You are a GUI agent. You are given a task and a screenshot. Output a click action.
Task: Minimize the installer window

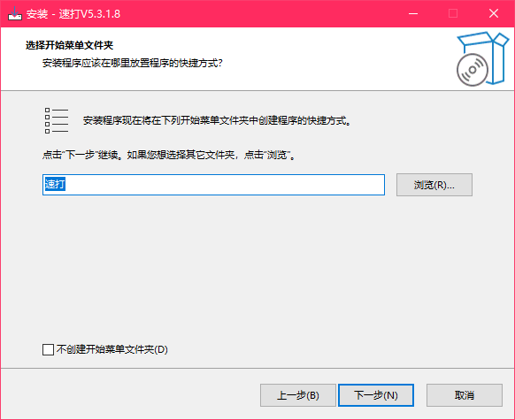pos(413,13)
